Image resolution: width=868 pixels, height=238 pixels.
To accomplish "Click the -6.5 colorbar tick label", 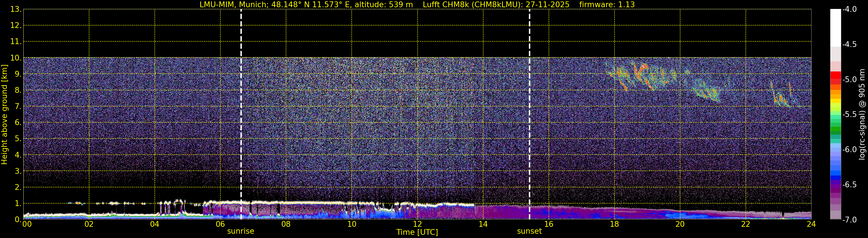I will 849,185.
